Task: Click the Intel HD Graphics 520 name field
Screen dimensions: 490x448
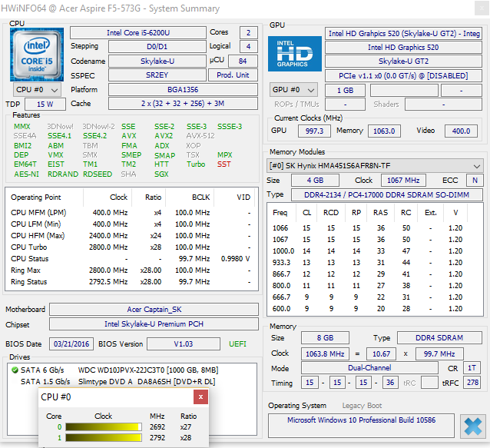Action: click(403, 47)
